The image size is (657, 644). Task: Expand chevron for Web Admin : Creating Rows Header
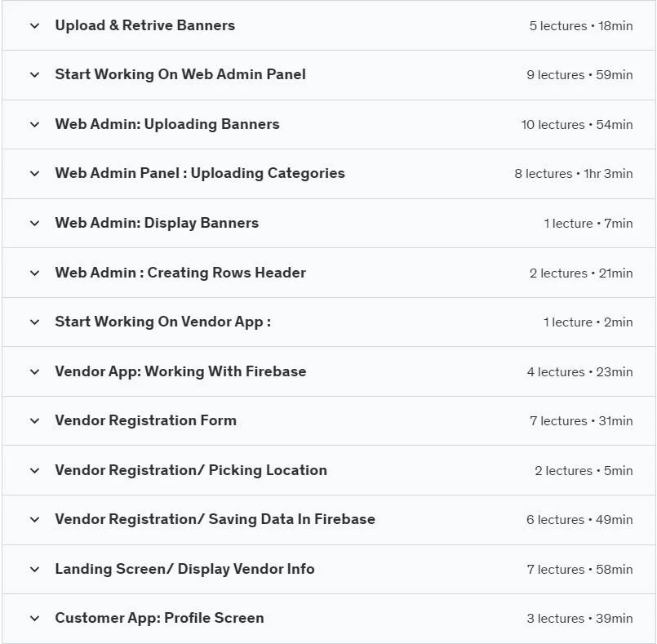click(35, 273)
